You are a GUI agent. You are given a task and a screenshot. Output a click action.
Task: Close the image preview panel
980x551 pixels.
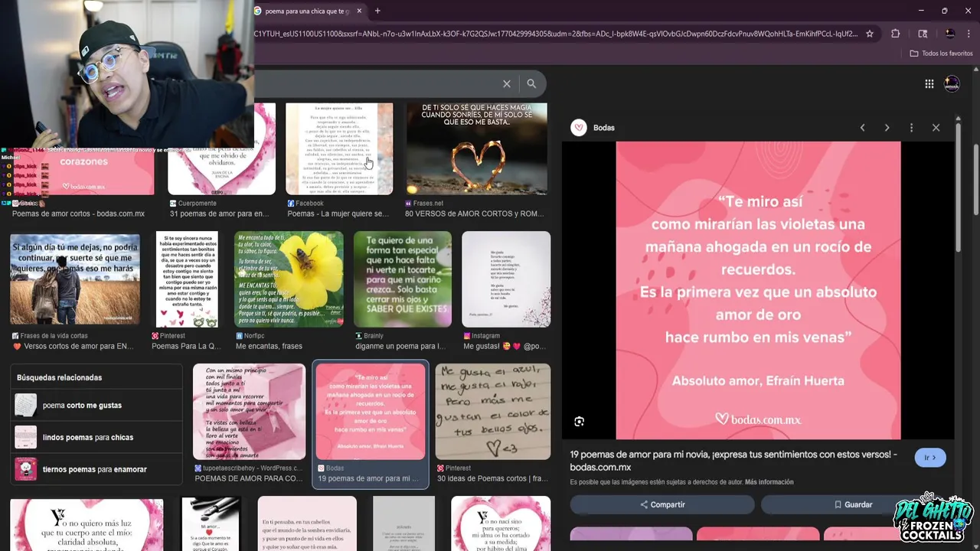coord(936,128)
